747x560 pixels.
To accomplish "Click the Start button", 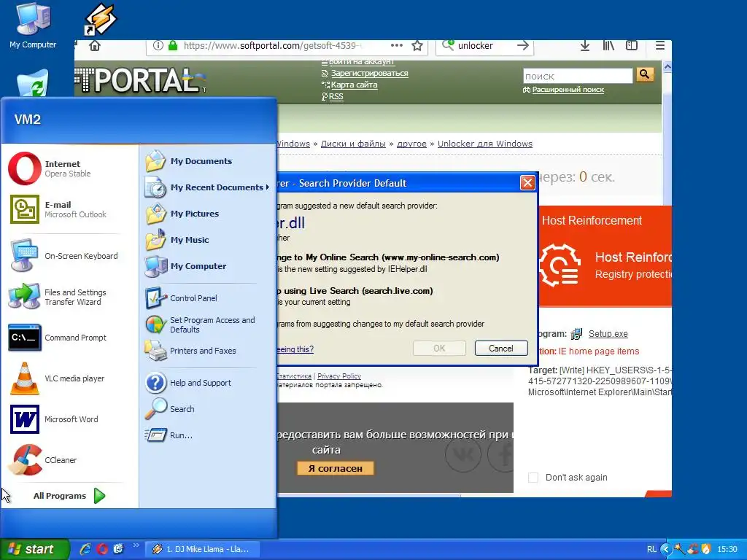I will 34,549.
